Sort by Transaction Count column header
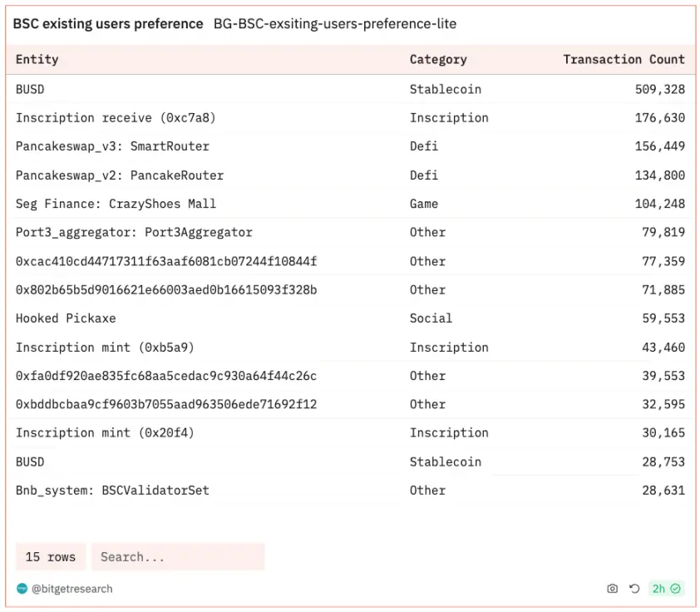 624,60
